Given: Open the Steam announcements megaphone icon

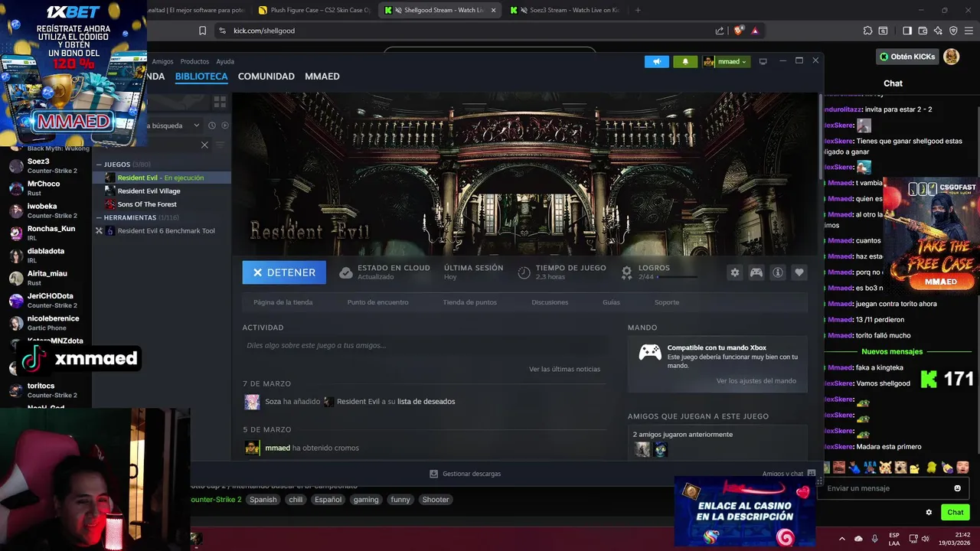Looking at the screenshot, I should [656, 61].
